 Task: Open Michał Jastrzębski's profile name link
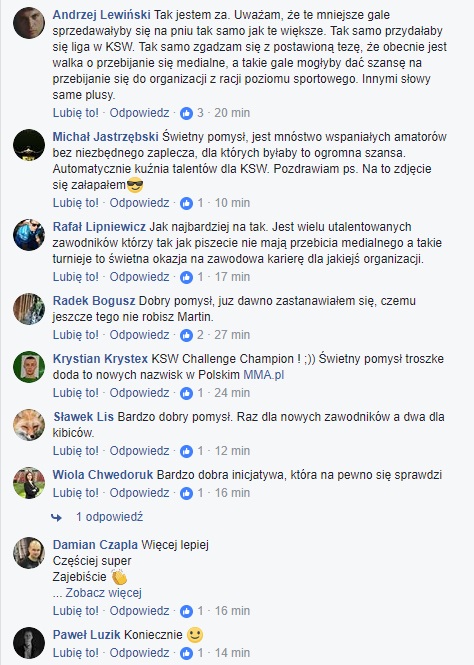(x=106, y=137)
